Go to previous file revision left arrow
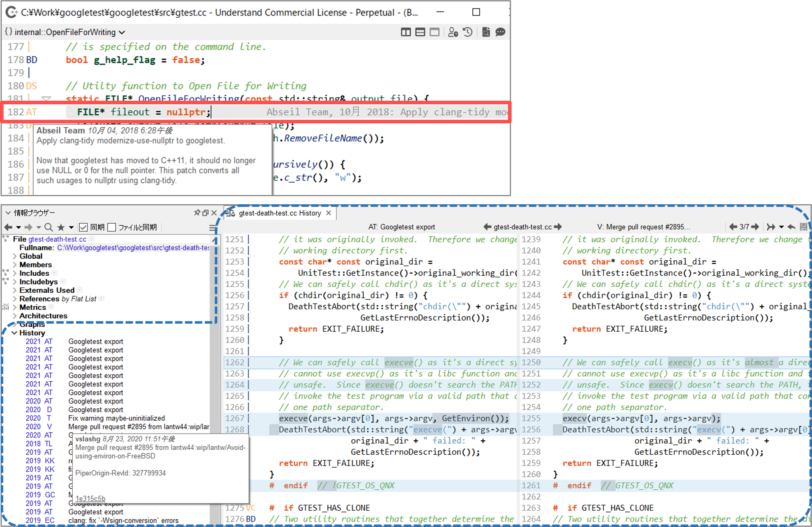This screenshot has height=527, width=812. pyautogui.click(x=487, y=227)
